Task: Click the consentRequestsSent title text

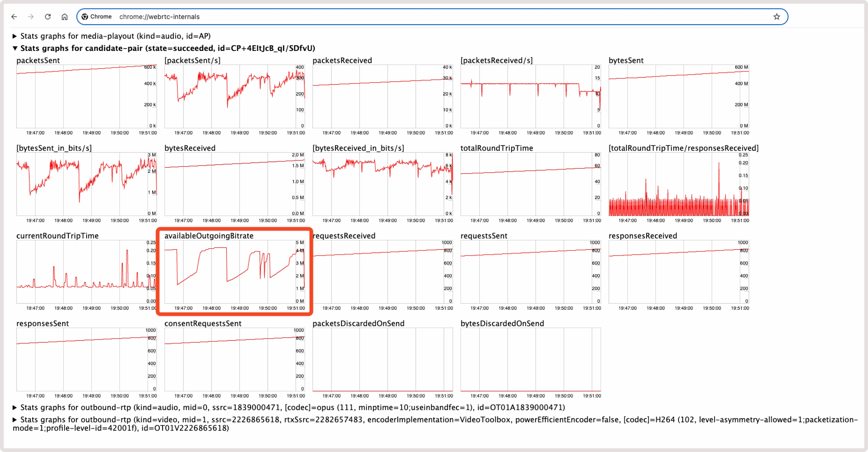Action: (203, 323)
